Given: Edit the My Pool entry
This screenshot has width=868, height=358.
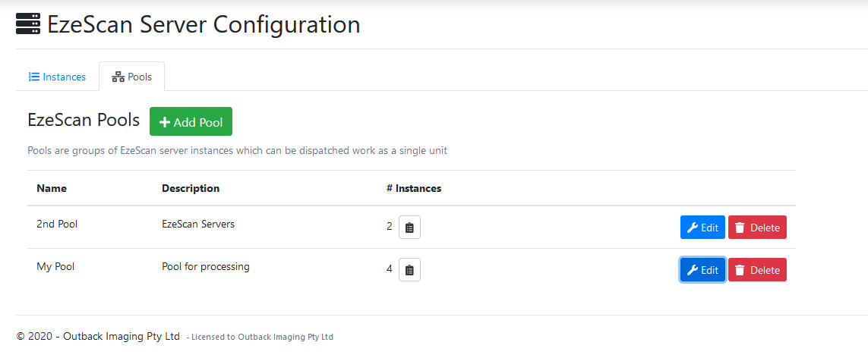Looking at the screenshot, I should pos(702,270).
